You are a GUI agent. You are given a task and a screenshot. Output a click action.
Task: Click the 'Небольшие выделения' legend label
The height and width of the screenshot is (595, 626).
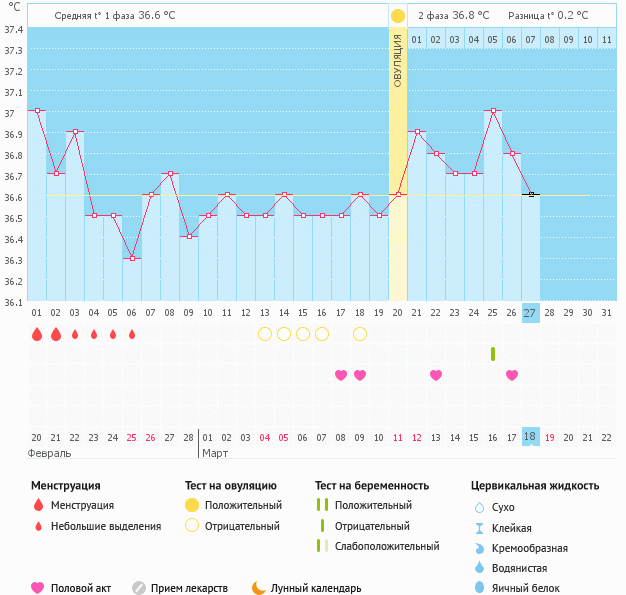106,526
